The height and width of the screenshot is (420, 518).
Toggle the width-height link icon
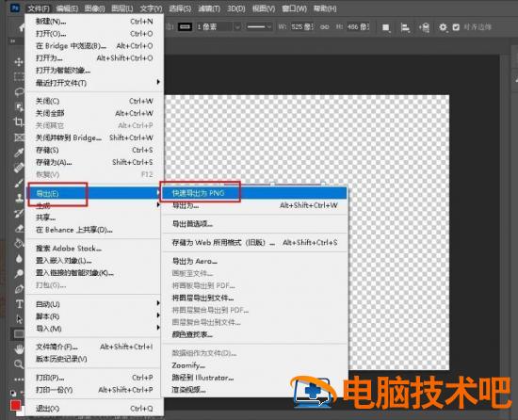tap(324, 27)
